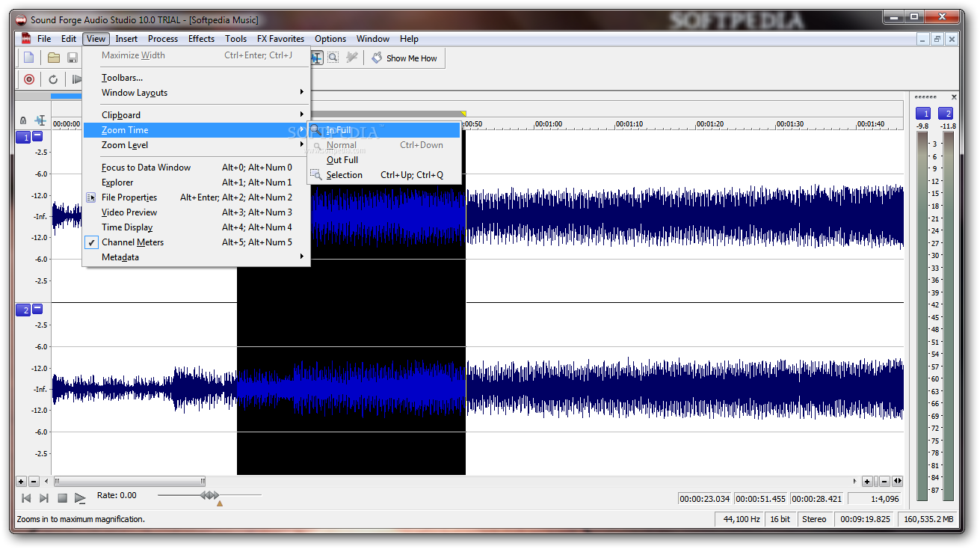Select the waveform Edit tool icon
Image resolution: width=980 pixels, height=549 pixels.
317,58
